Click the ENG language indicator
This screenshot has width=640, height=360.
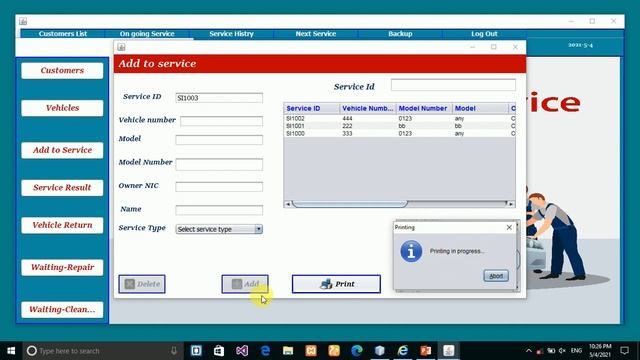tap(576, 351)
